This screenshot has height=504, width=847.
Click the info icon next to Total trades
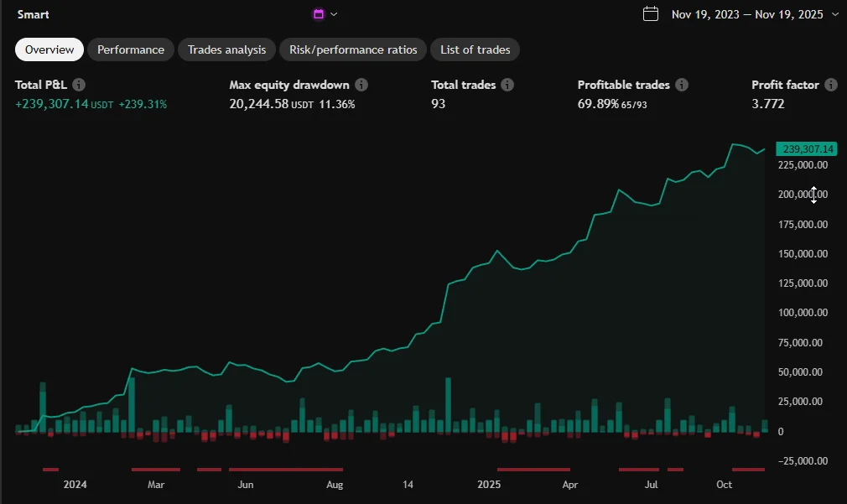(x=507, y=85)
